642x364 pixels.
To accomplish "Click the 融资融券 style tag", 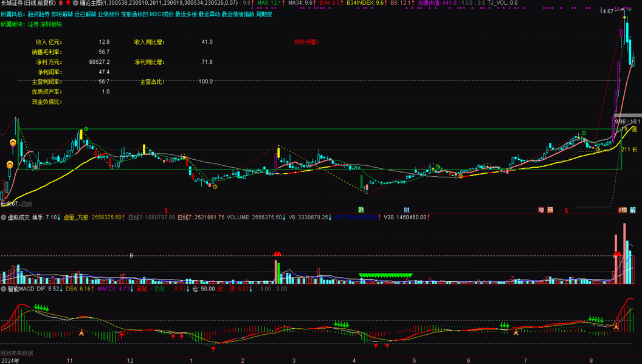I will pyautogui.click(x=38, y=14).
